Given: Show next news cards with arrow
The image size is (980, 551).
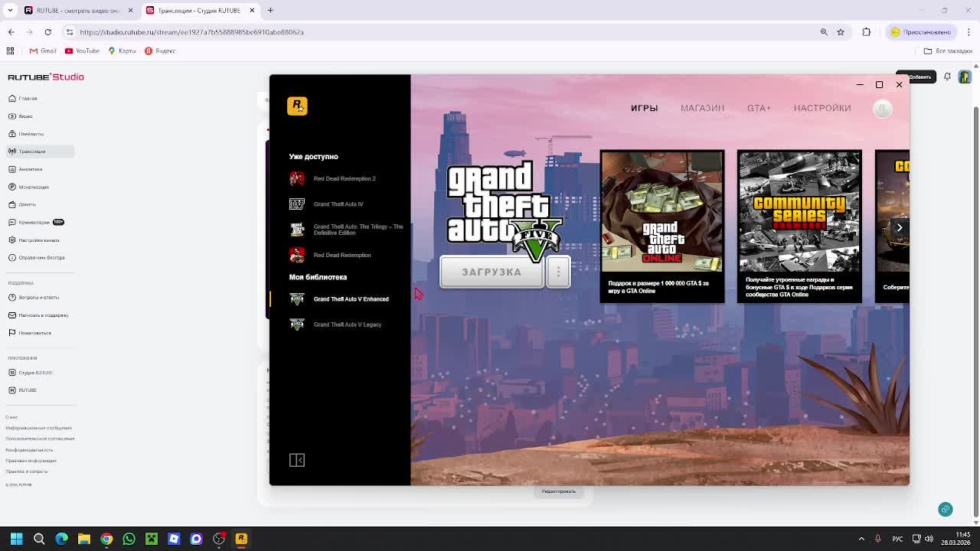Looking at the screenshot, I should pyautogui.click(x=900, y=227).
